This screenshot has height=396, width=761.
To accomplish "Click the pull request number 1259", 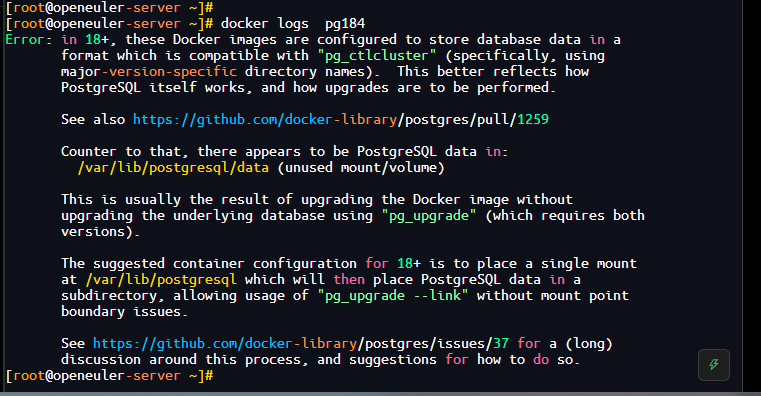I will 533,119.
